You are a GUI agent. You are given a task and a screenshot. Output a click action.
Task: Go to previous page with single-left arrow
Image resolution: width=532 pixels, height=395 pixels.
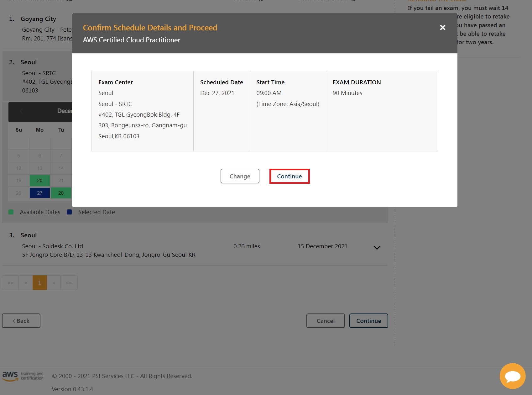(x=26, y=283)
